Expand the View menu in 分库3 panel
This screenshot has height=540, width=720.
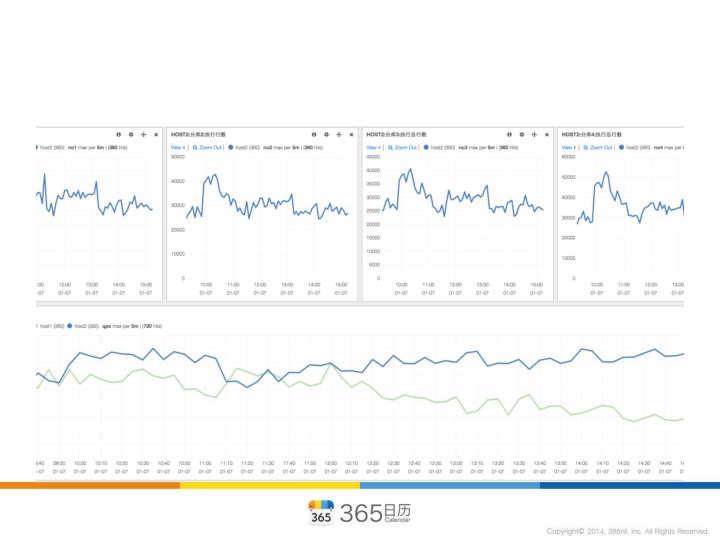373,147
